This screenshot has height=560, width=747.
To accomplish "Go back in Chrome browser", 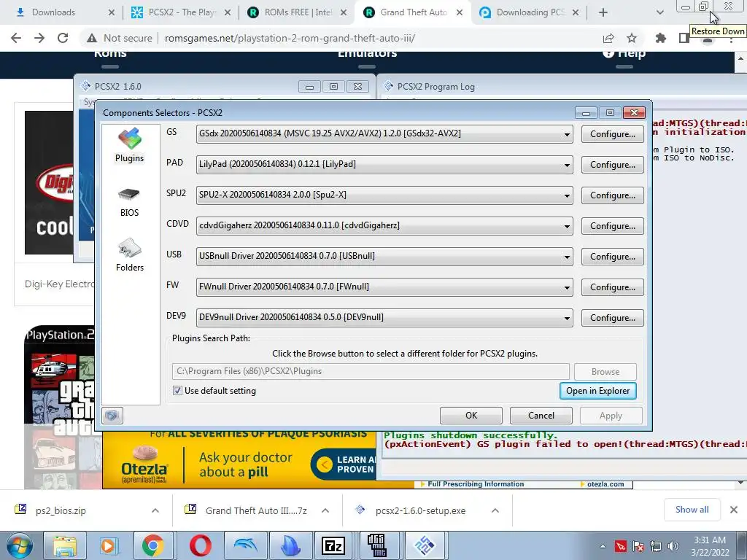I will pyautogui.click(x=16, y=38).
